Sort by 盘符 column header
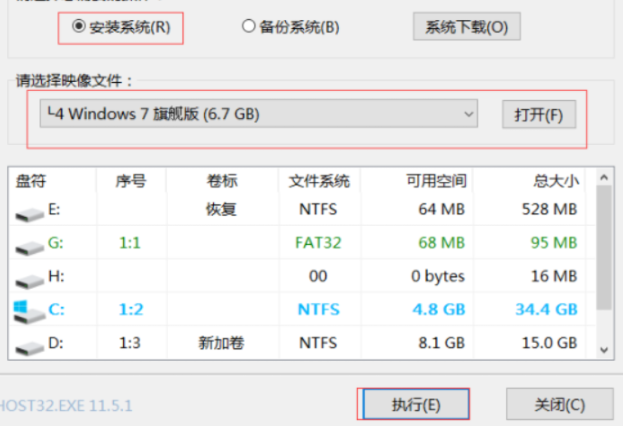Image resolution: width=623 pixels, height=426 pixels. click(x=32, y=181)
